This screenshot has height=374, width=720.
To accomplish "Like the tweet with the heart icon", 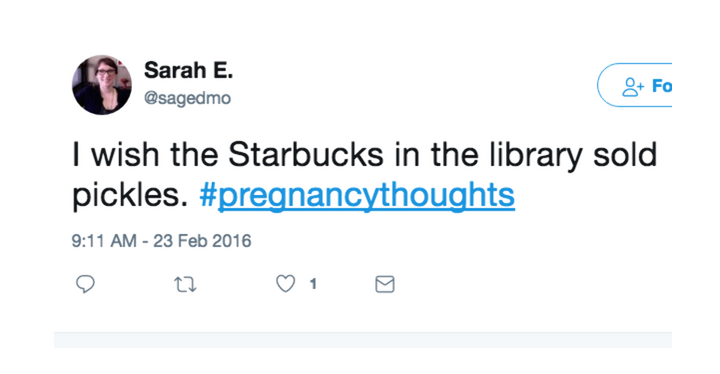I will click(x=285, y=284).
